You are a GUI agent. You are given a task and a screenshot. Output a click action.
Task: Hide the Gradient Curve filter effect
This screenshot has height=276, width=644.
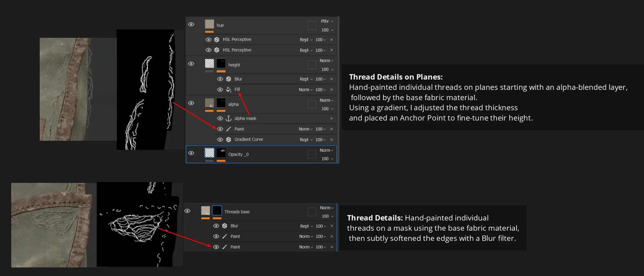[x=220, y=140]
